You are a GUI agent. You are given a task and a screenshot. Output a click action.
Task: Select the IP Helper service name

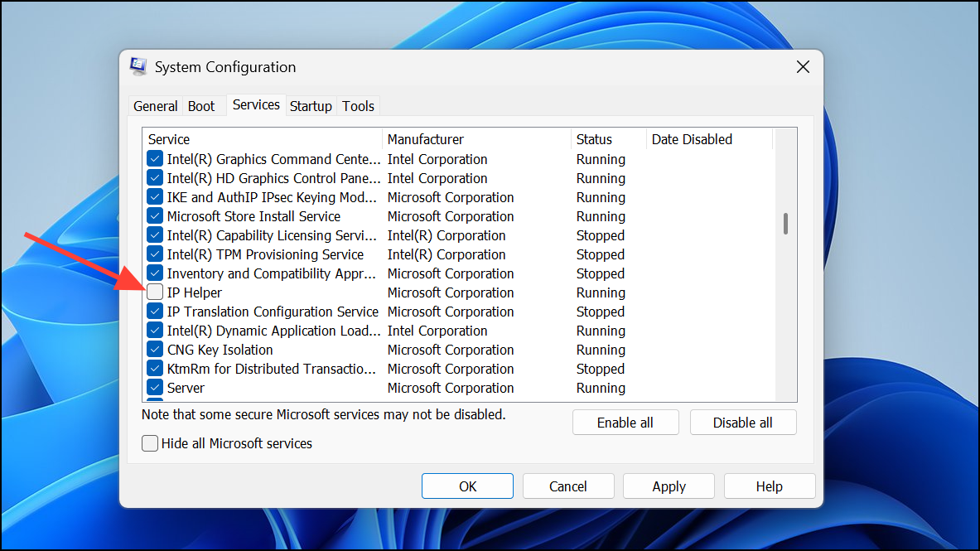pos(195,292)
